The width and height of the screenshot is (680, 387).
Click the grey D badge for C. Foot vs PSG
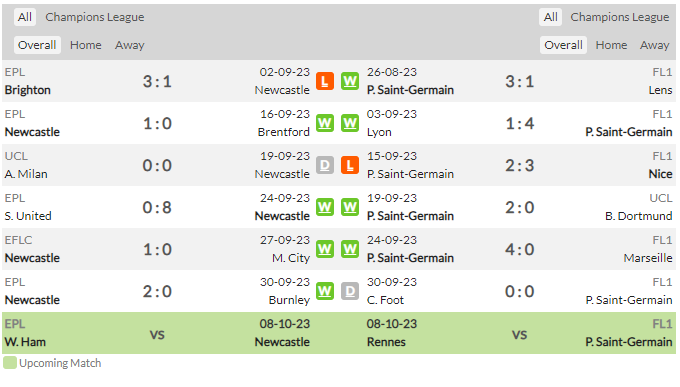tap(350, 291)
